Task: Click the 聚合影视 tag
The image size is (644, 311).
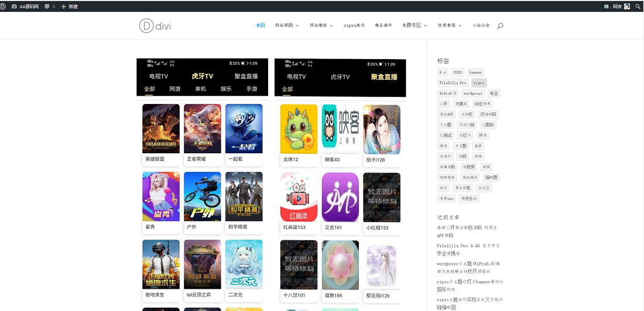Action: point(462,188)
